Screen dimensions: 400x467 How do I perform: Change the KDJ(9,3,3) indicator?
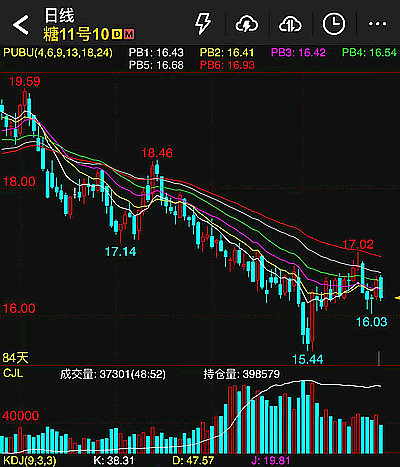pos(30,461)
